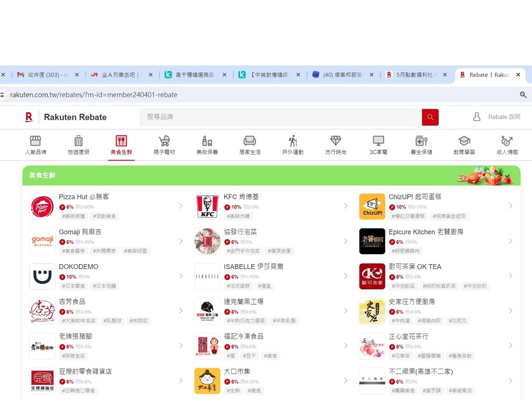
Task: Click the address bar URL
Action: pyautogui.click(x=94, y=95)
